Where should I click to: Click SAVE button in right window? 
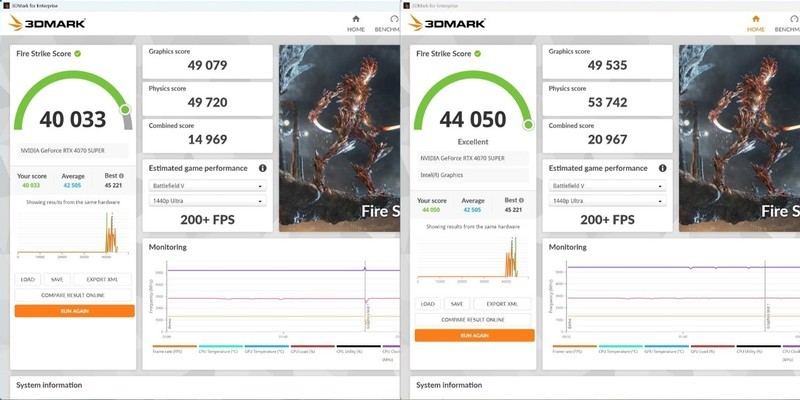pos(457,304)
